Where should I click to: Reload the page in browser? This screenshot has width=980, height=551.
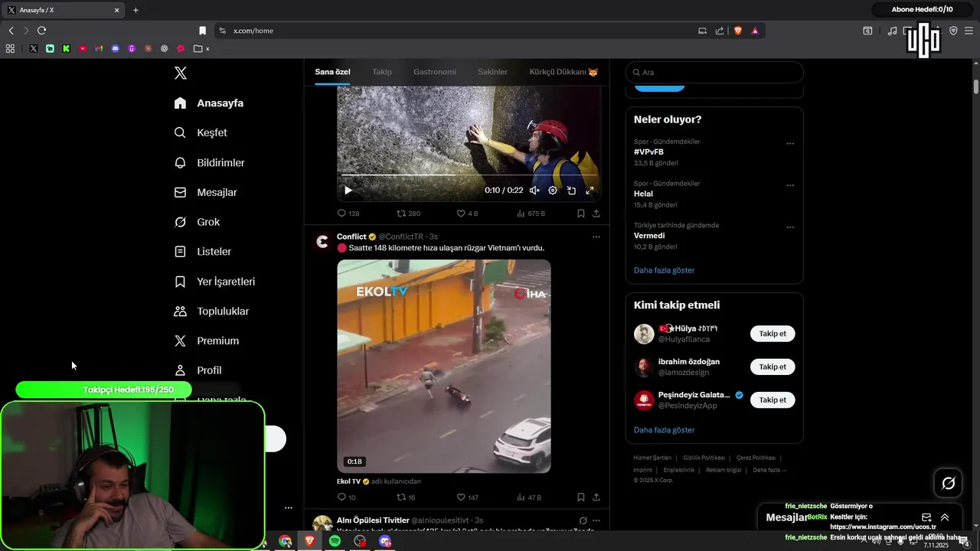click(x=41, y=31)
